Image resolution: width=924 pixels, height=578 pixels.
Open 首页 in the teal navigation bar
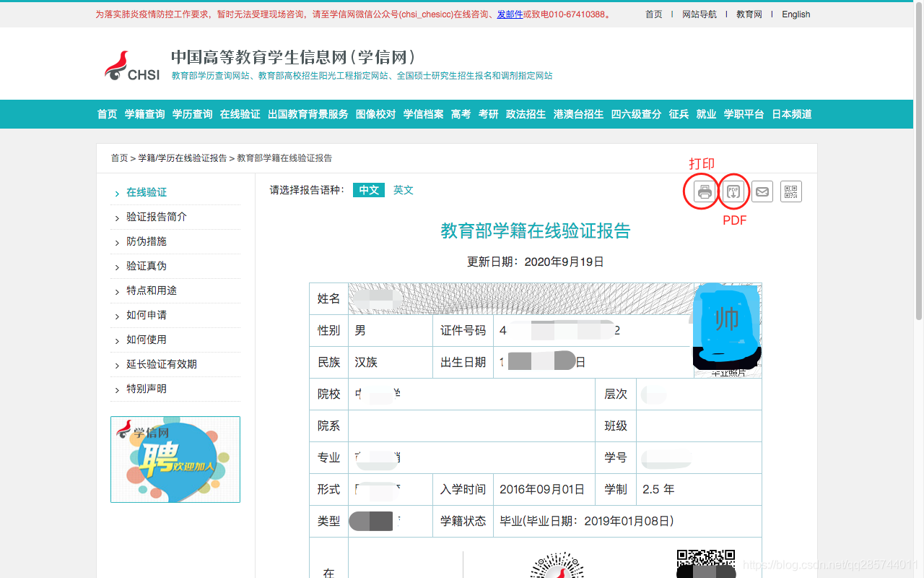(x=108, y=114)
